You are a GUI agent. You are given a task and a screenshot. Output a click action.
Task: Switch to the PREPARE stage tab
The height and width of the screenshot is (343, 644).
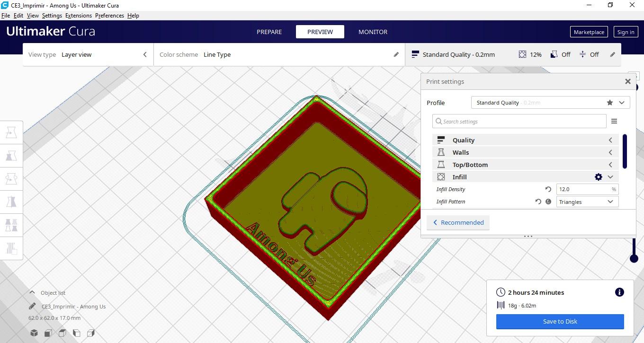[x=269, y=32]
